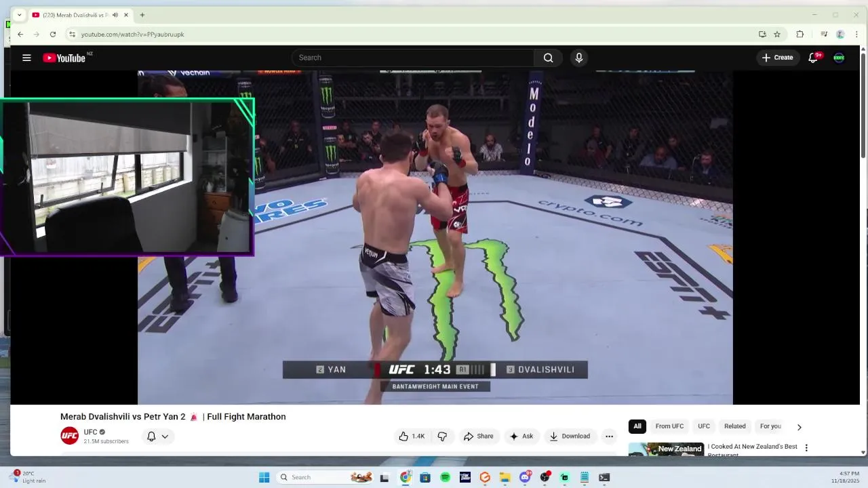The image size is (868, 488).
Task: Open weather widget showing Light rain
Action: tap(28, 477)
